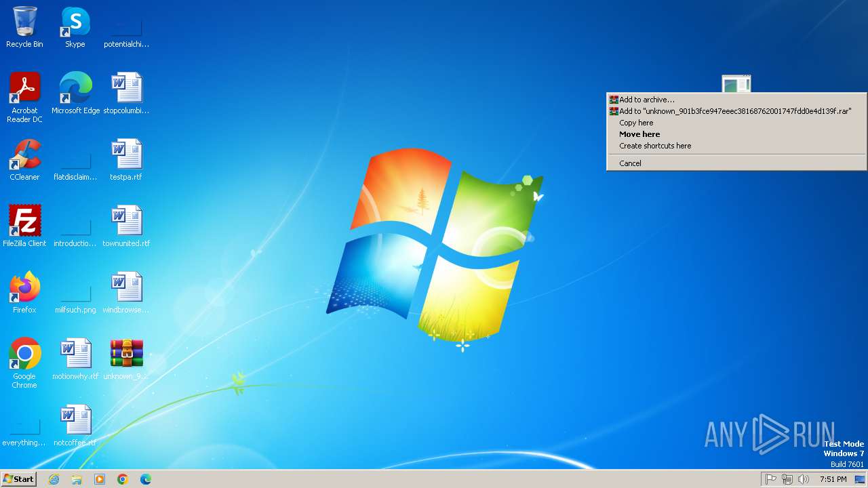Select the dragged file thumbnail above the menu
The image size is (868, 488).
pos(736,83)
